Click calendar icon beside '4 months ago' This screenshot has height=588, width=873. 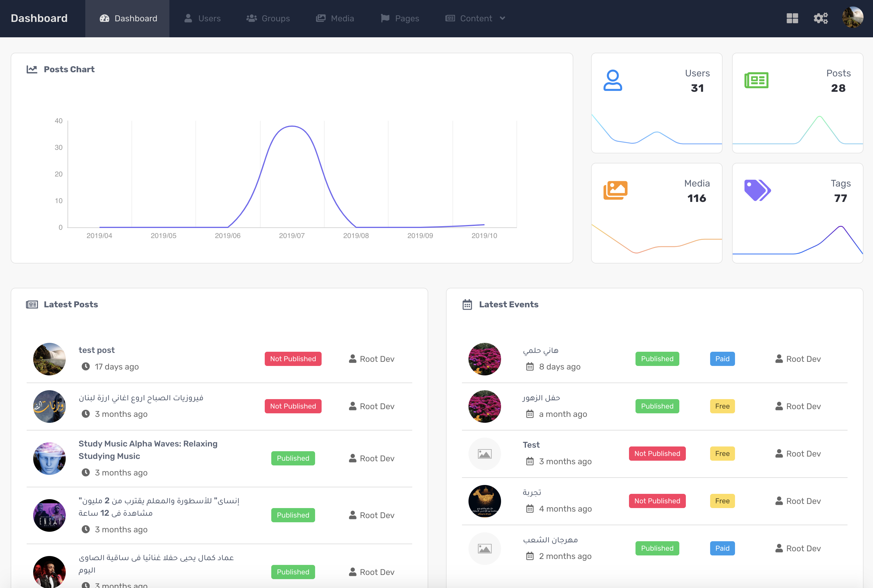[530, 508]
